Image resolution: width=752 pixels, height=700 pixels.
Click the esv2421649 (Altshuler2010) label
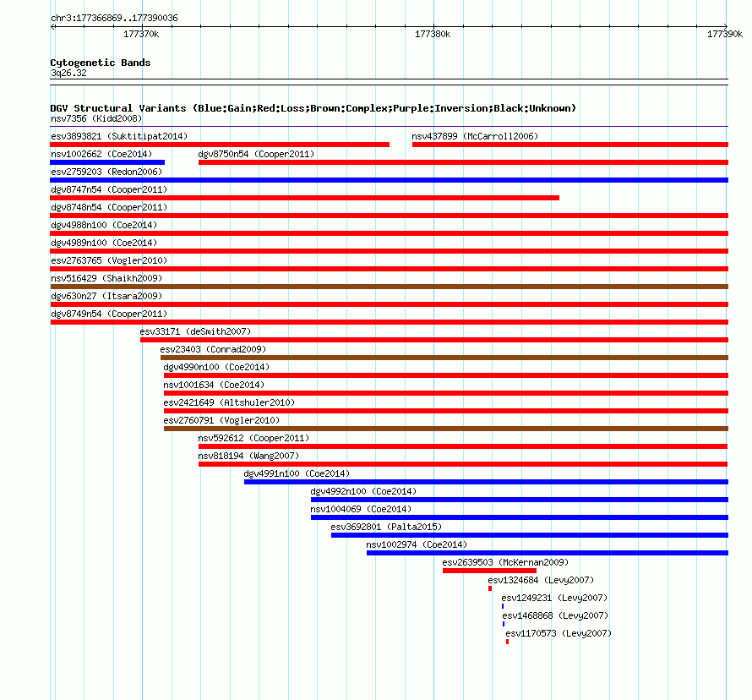pos(229,402)
